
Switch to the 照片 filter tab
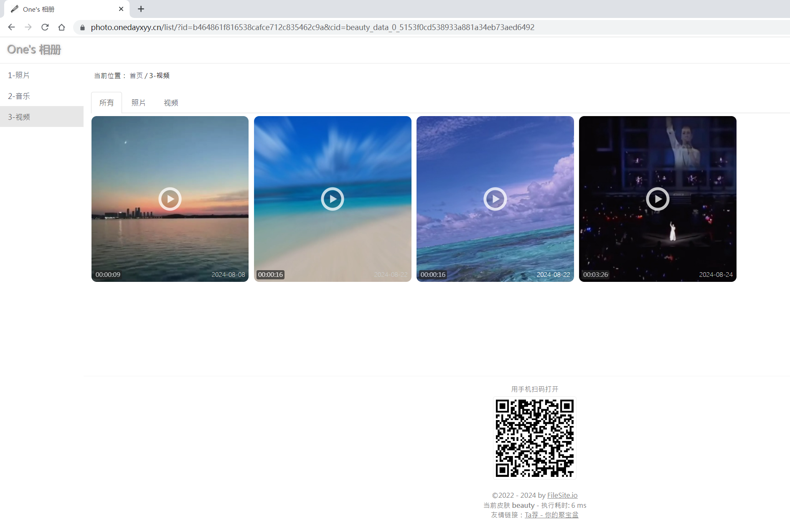[x=138, y=103]
